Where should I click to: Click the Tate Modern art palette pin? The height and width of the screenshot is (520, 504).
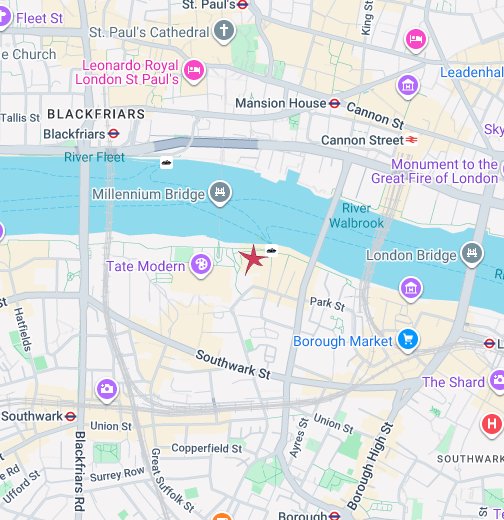tap(201, 265)
